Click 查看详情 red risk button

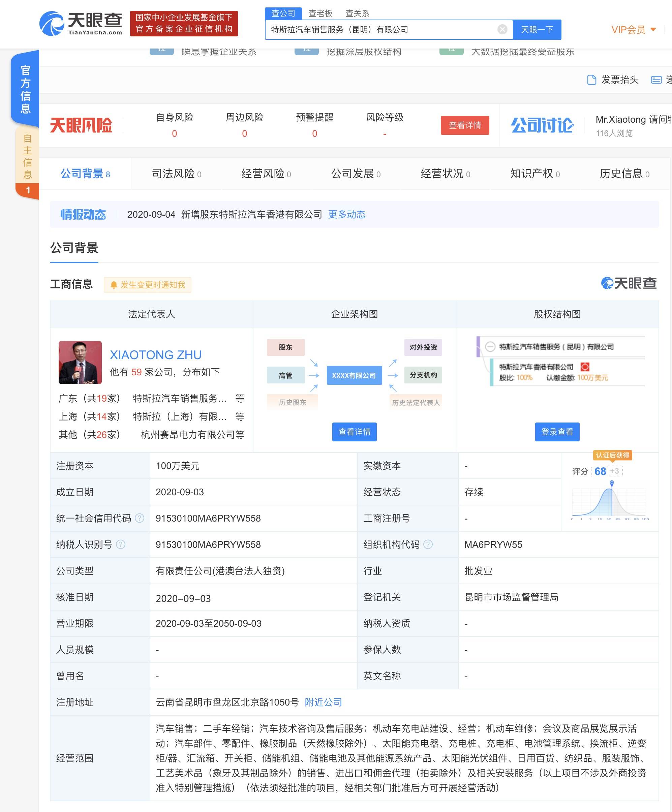coord(465,125)
